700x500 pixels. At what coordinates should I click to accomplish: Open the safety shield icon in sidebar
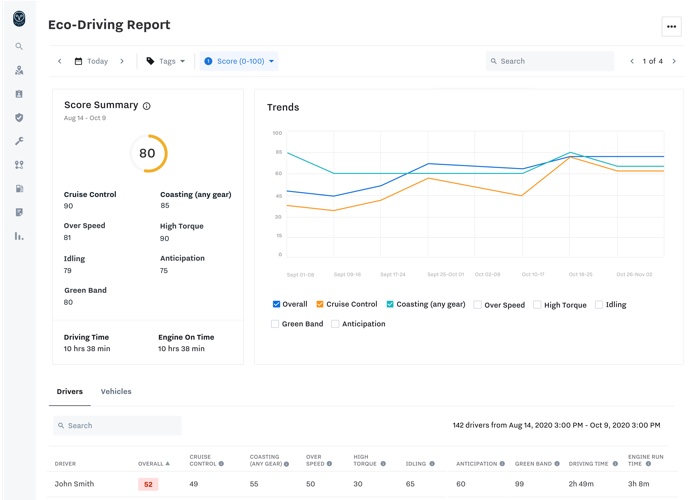point(19,117)
